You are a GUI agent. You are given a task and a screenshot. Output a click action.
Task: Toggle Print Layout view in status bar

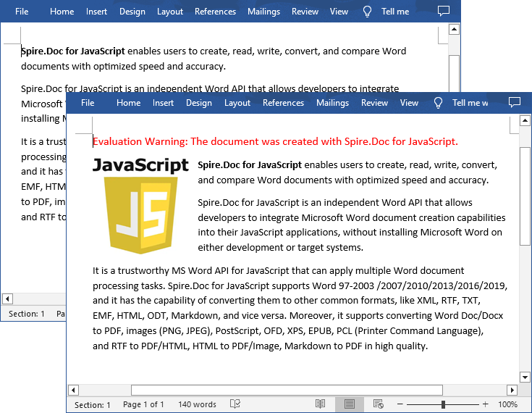tap(350, 404)
